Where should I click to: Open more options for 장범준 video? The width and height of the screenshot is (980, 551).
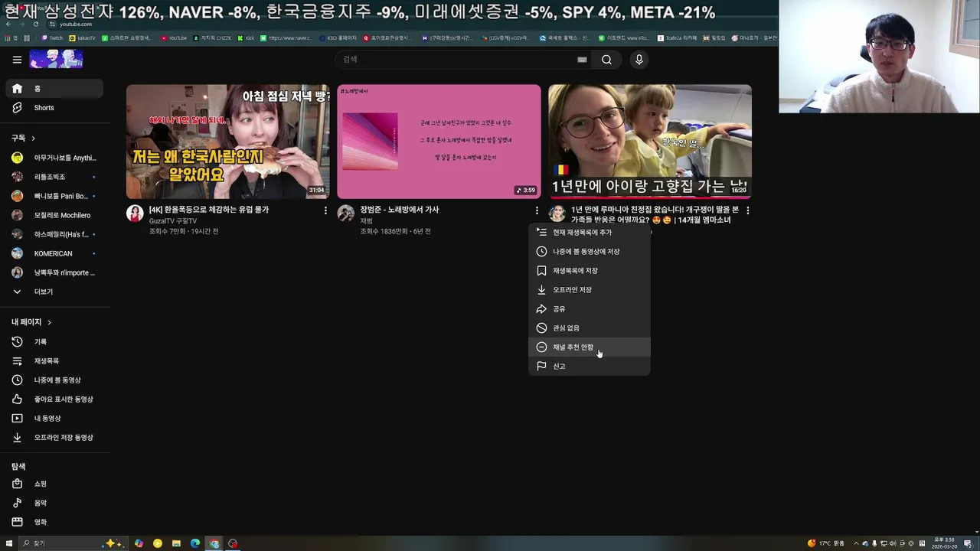pyautogui.click(x=537, y=210)
